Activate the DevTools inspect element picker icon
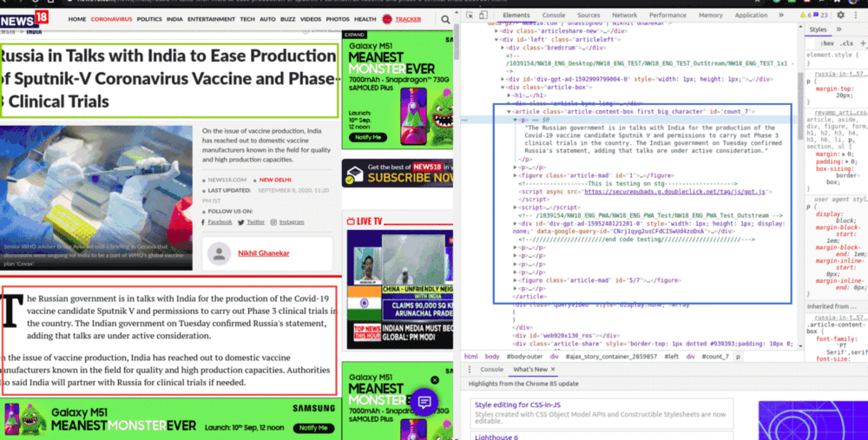Image resolution: width=868 pixels, height=440 pixels. click(x=470, y=16)
